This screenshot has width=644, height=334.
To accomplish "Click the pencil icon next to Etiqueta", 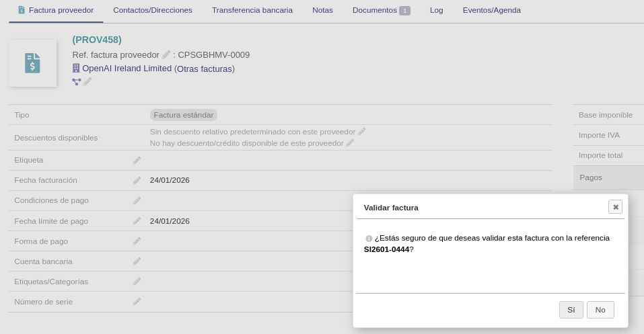I will point(137,161).
